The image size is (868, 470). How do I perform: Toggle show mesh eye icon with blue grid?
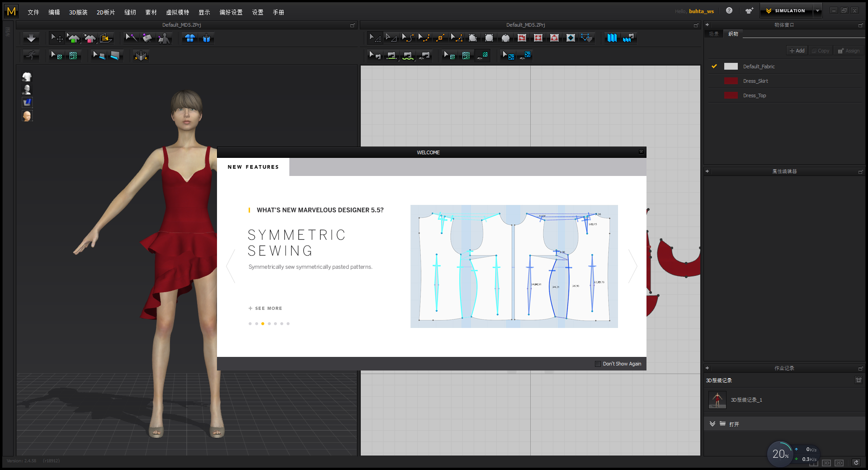click(525, 56)
